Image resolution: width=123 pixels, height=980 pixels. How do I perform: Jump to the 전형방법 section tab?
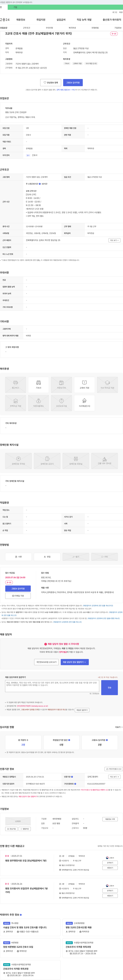point(95,28)
